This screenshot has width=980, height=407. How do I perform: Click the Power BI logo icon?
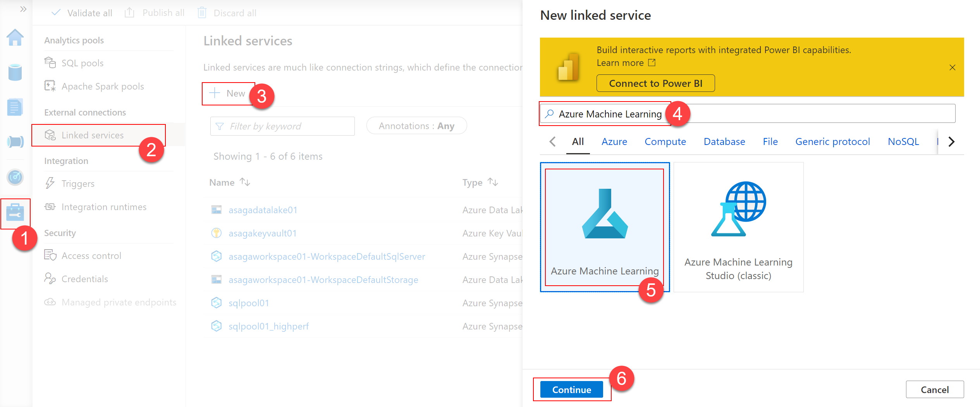pyautogui.click(x=568, y=67)
